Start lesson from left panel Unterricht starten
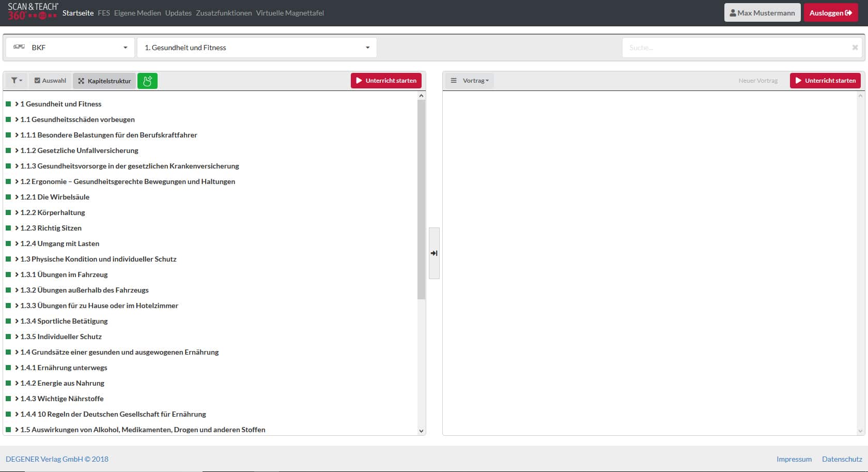This screenshot has height=472, width=868. pos(386,81)
